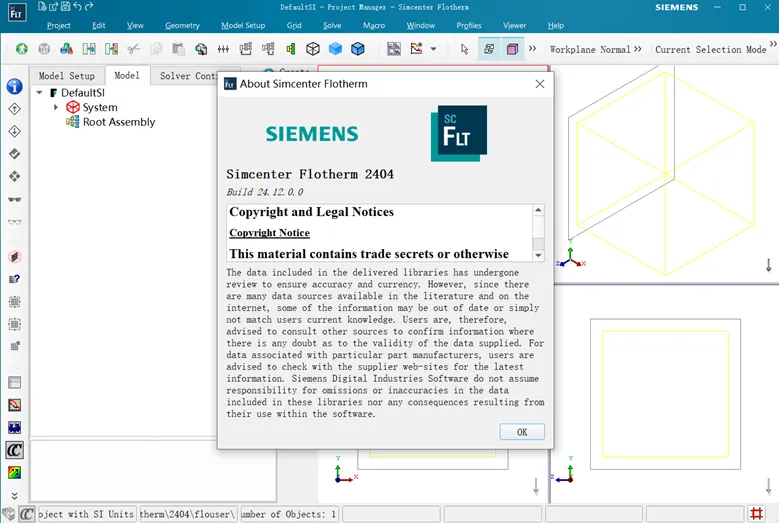The height and width of the screenshot is (523, 779).
Task: Click the checkmark diamond sidebar icon
Action: tap(14, 154)
